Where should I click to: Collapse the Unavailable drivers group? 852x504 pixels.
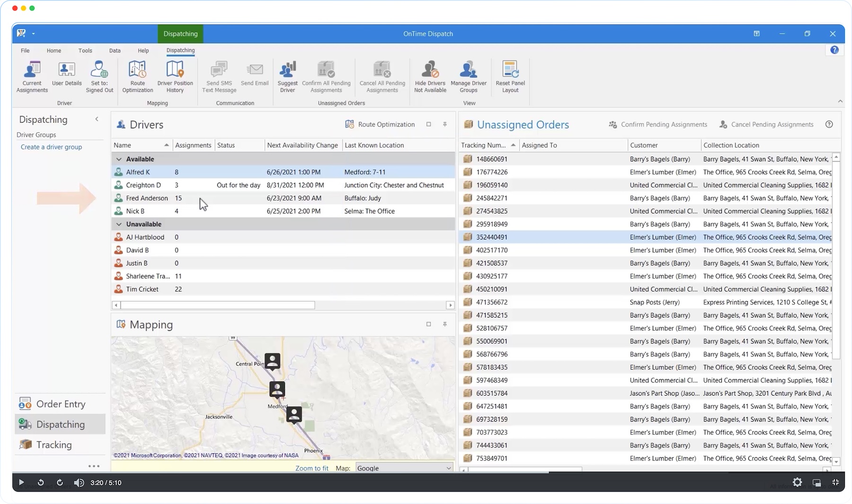point(119,224)
